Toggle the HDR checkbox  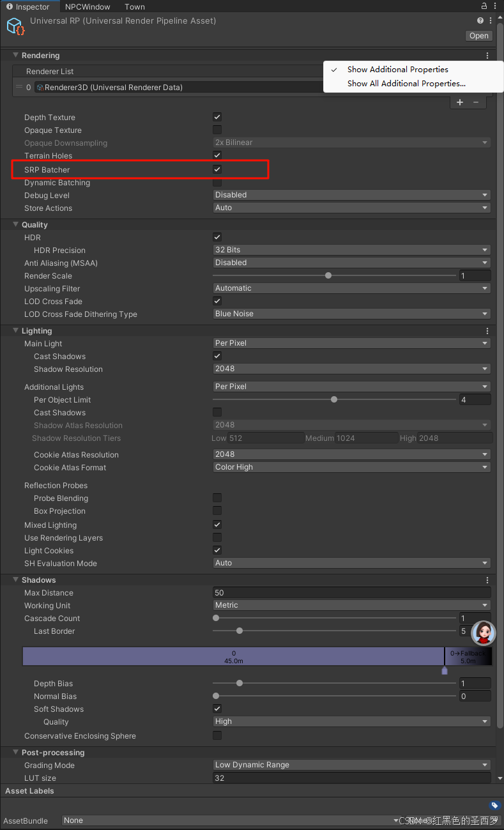pos(217,237)
